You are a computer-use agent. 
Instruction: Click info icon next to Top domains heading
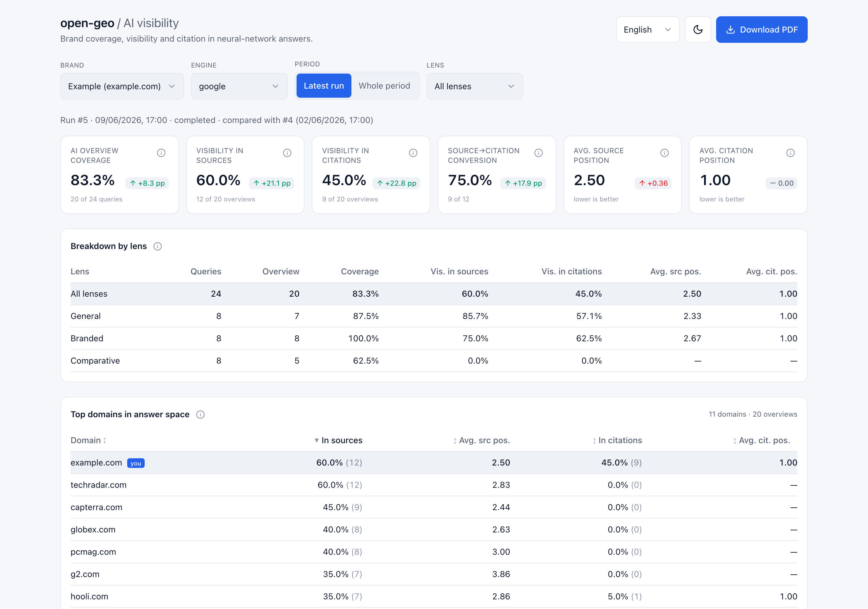tap(200, 415)
